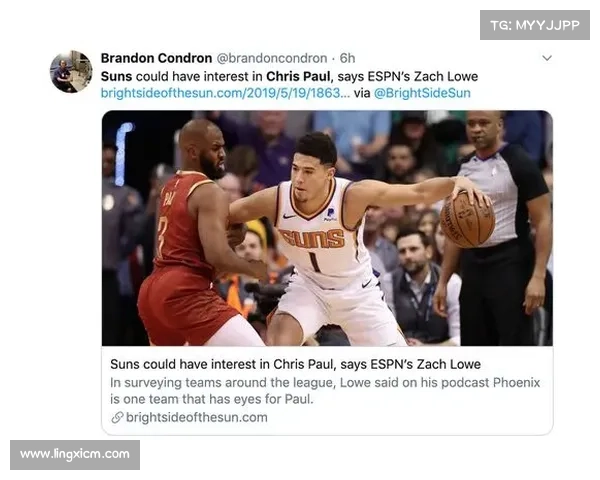This screenshot has width=600, height=480.
Task: Click the www.lingxicm.com watermark badge
Action: coord(75,454)
